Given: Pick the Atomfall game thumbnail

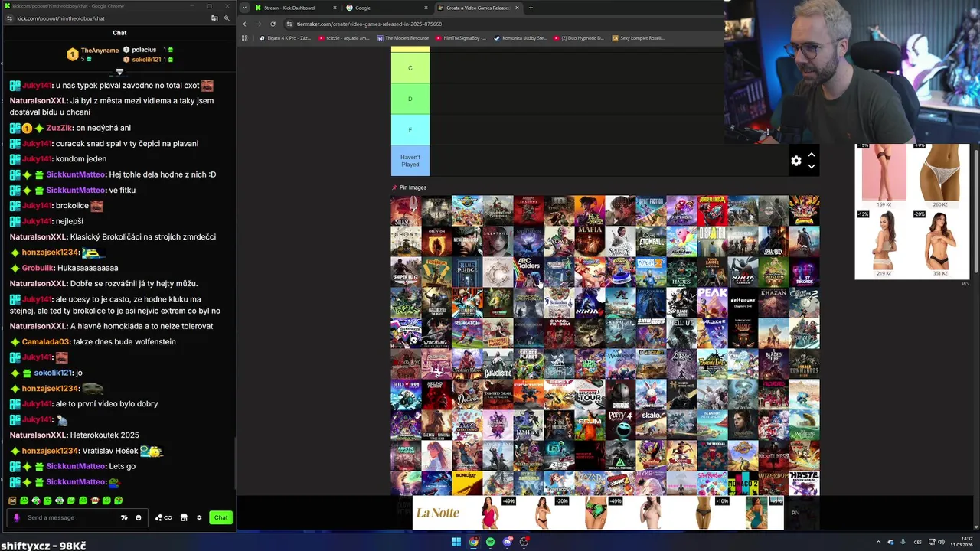Looking at the screenshot, I should point(651,241).
